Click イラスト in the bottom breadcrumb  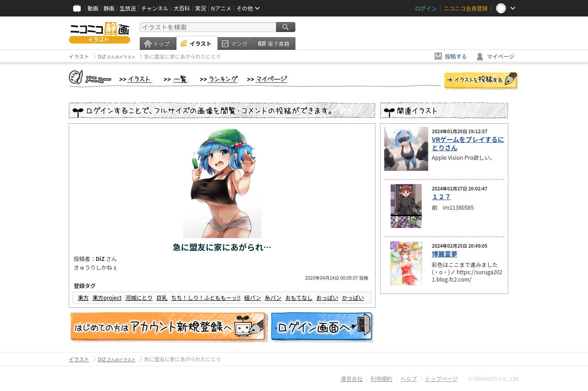(79, 359)
